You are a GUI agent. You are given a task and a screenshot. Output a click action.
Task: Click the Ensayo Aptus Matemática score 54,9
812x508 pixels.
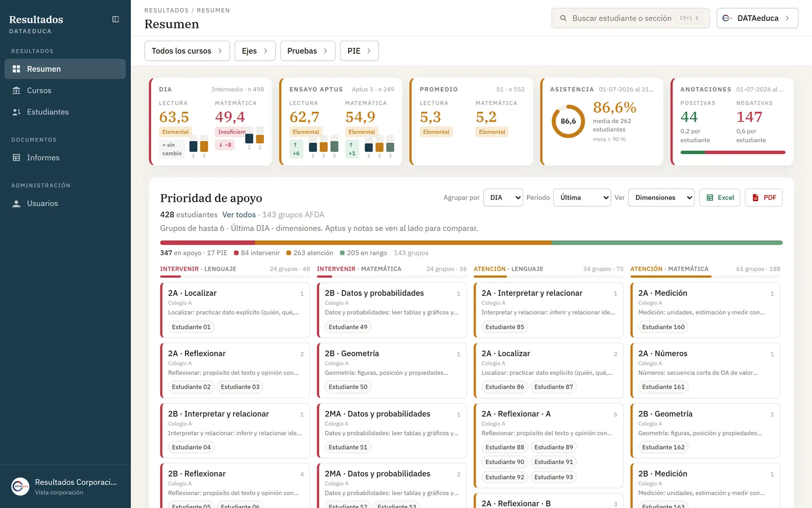pos(360,117)
